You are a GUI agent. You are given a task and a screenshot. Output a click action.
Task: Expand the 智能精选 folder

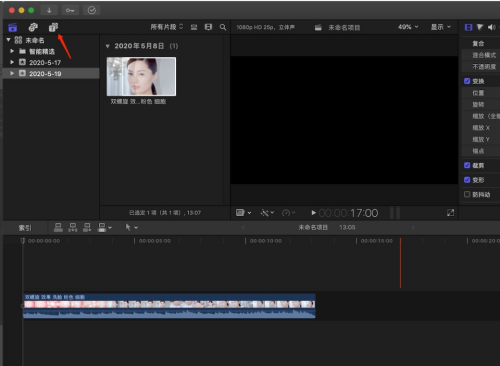tap(12, 51)
